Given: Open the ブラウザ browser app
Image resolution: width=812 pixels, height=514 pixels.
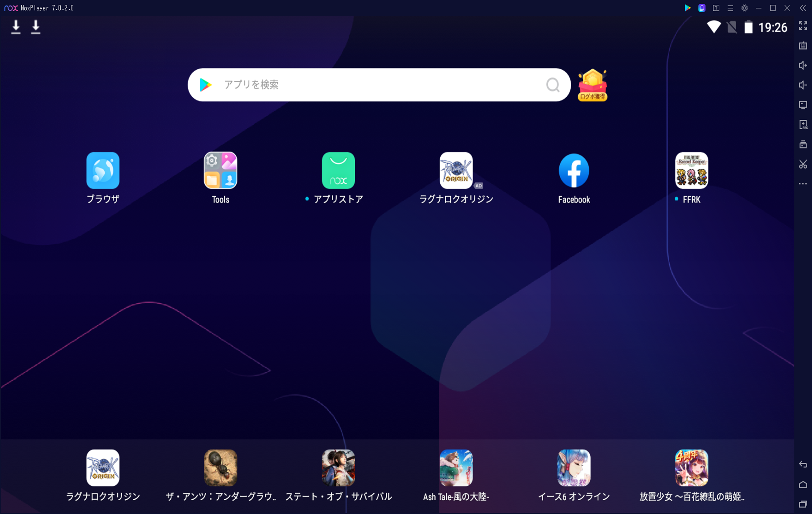Looking at the screenshot, I should [x=103, y=170].
